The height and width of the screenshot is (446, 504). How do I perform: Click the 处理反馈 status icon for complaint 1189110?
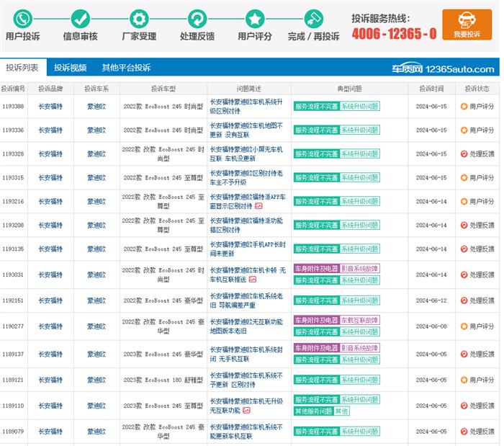tap(464, 406)
